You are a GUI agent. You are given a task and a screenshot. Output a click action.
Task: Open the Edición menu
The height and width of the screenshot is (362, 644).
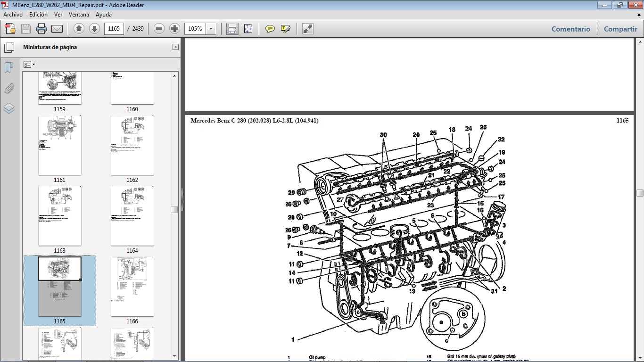point(38,15)
